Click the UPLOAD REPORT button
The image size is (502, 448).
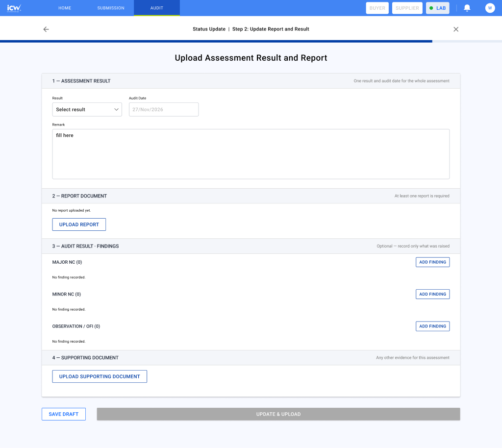coord(79,224)
